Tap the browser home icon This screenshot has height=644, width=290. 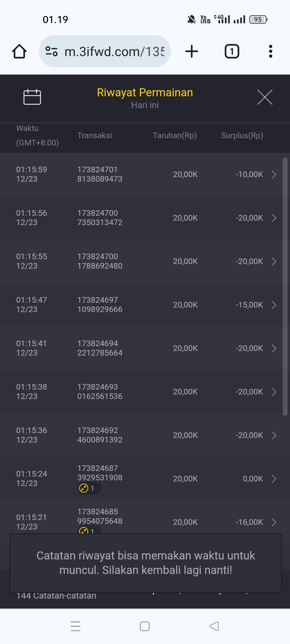[x=19, y=51]
